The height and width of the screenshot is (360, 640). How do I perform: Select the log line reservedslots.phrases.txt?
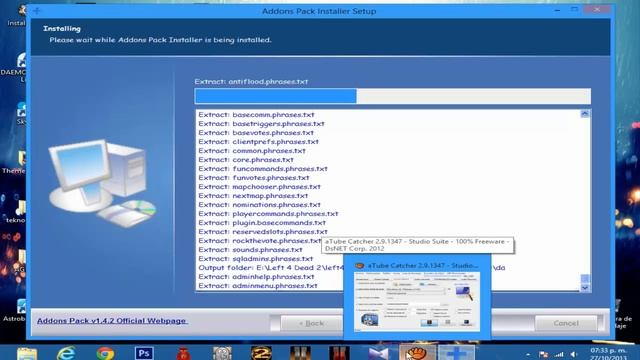[x=263, y=231]
